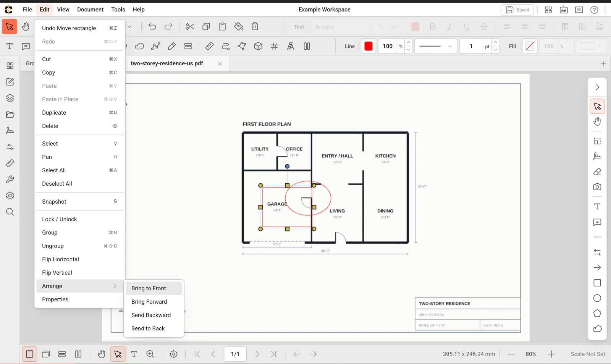Pick the ellipse tool in right panel
611x364 pixels.
coord(597,298)
